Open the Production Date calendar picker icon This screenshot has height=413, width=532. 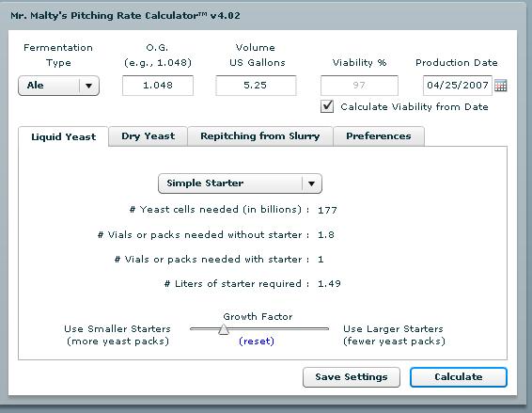point(500,86)
